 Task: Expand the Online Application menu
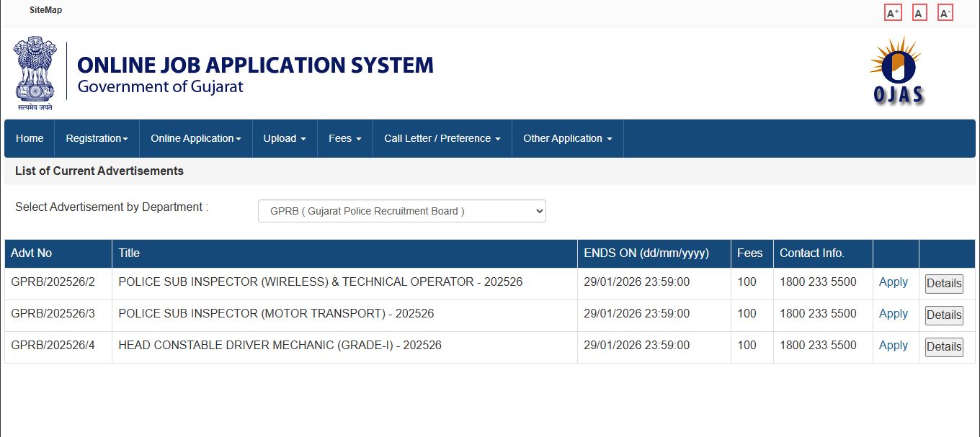[195, 138]
